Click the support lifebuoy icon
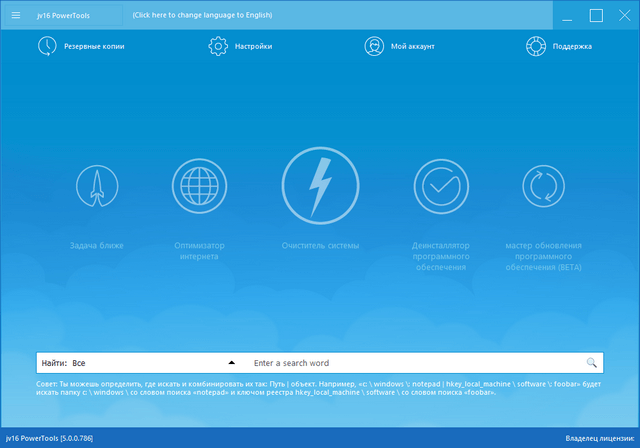This screenshot has width=640, height=448. pyautogui.click(x=536, y=46)
